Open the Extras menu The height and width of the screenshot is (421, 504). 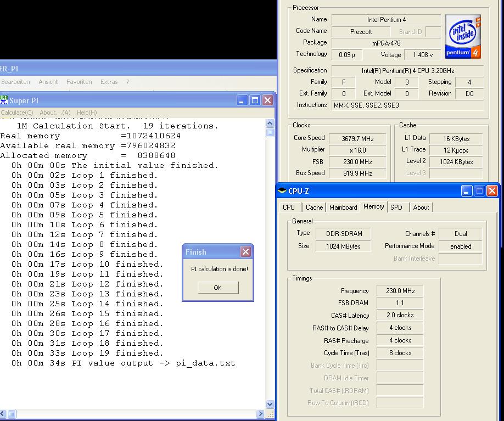(109, 82)
